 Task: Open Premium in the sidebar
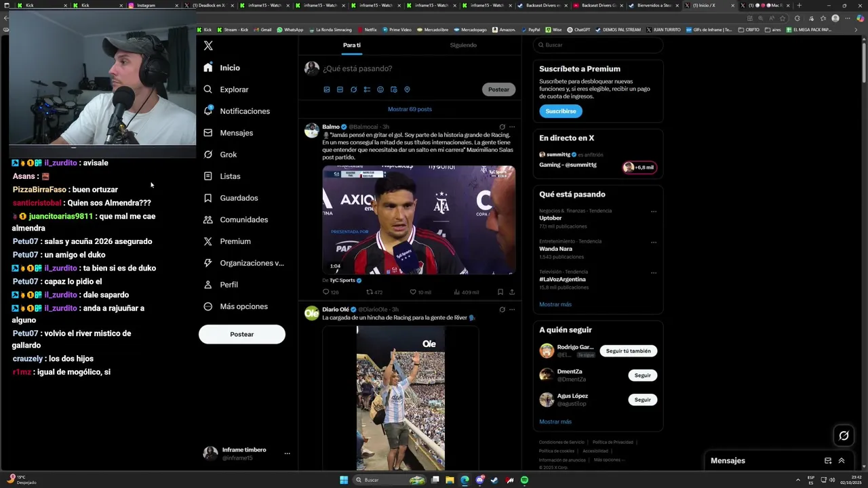click(x=227, y=241)
